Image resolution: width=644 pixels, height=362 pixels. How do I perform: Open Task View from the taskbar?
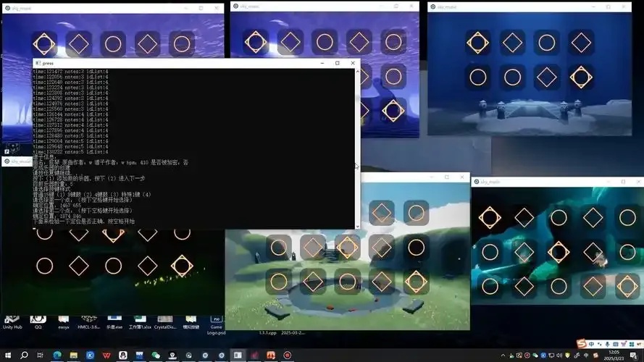41,355
